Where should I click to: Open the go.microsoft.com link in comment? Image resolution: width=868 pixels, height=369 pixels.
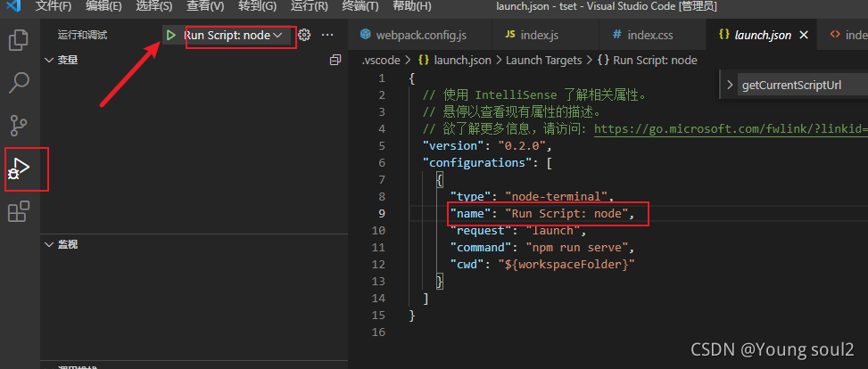pos(731,129)
